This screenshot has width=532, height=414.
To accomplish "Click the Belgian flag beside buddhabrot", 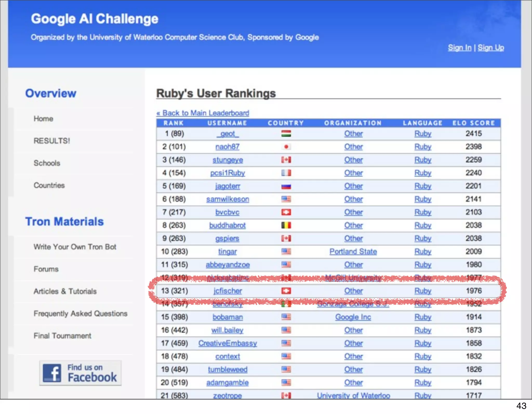I will [x=286, y=225].
